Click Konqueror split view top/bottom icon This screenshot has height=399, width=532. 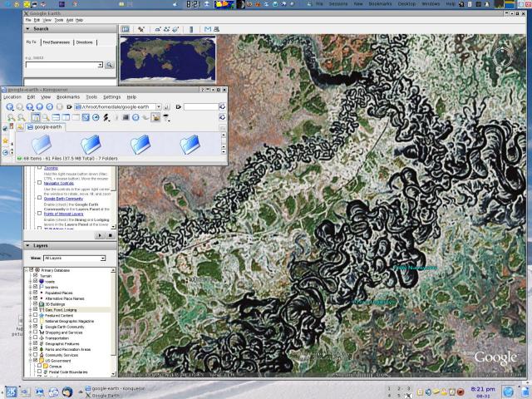(56, 117)
